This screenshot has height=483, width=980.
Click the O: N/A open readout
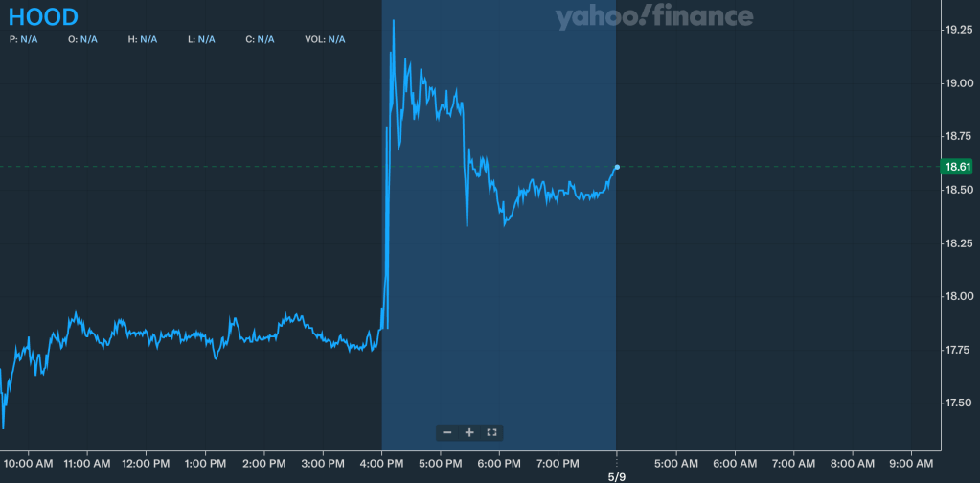pos(82,39)
